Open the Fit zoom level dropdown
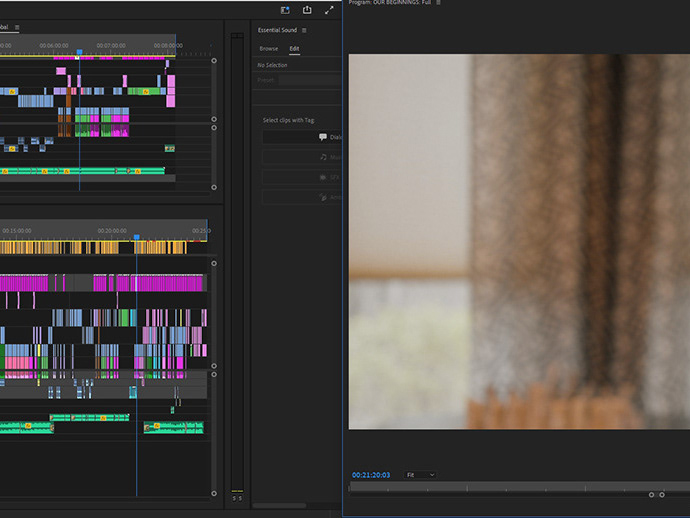Screen dimensions: 690x518 (x=420, y=475)
